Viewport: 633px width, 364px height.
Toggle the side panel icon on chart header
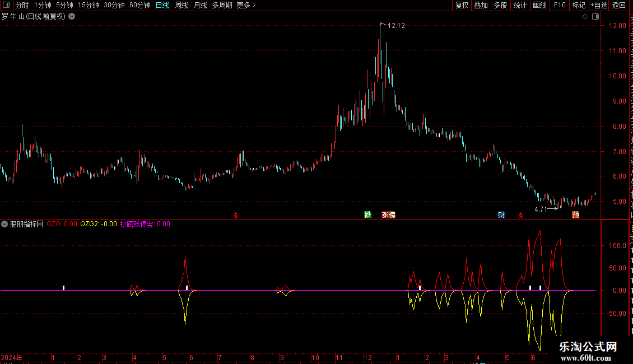pyautogui.click(x=595, y=16)
